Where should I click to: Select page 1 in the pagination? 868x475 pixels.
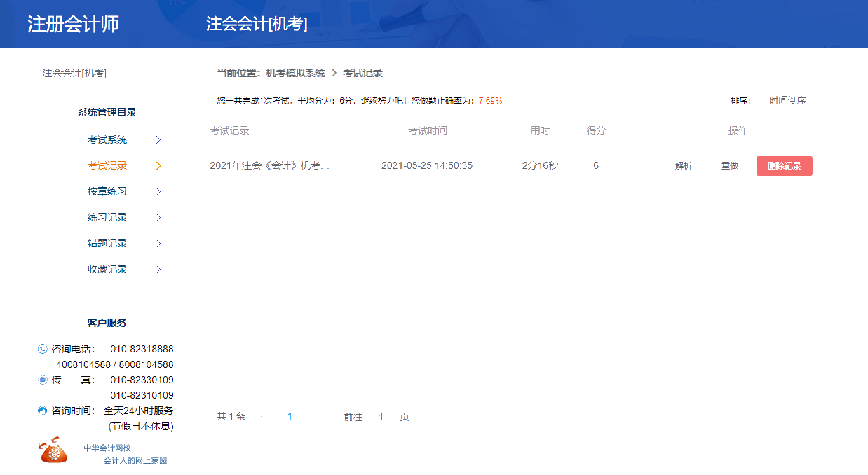pyautogui.click(x=290, y=416)
